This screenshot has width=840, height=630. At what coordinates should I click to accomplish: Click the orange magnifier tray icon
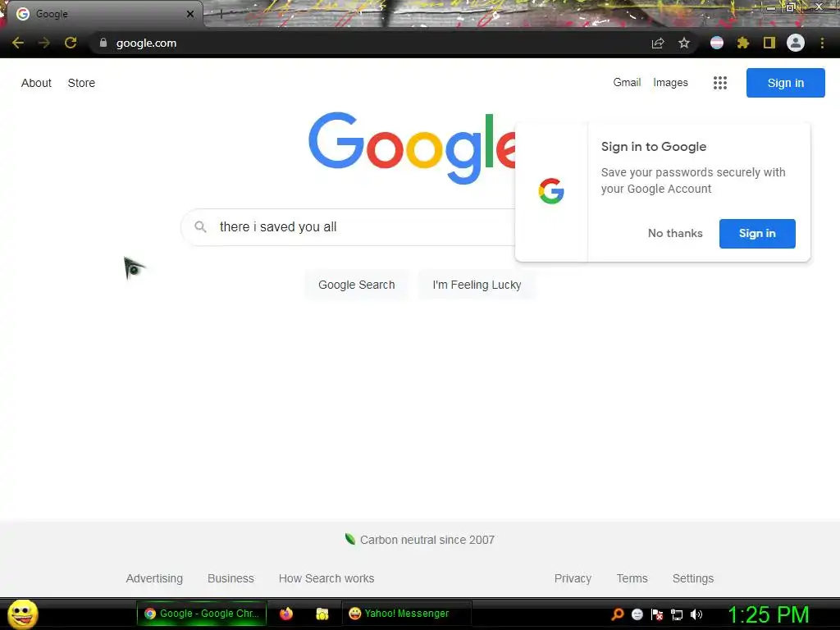tap(618, 614)
